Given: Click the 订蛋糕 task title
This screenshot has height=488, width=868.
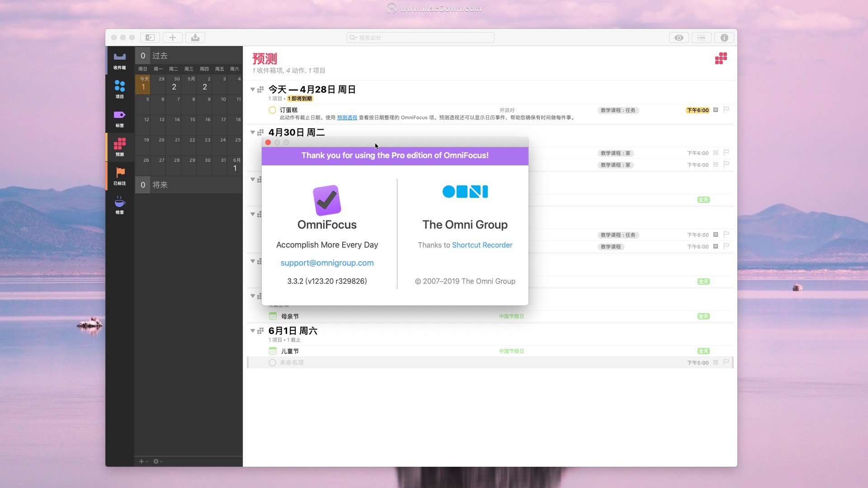Looking at the screenshot, I should pos(288,110).
